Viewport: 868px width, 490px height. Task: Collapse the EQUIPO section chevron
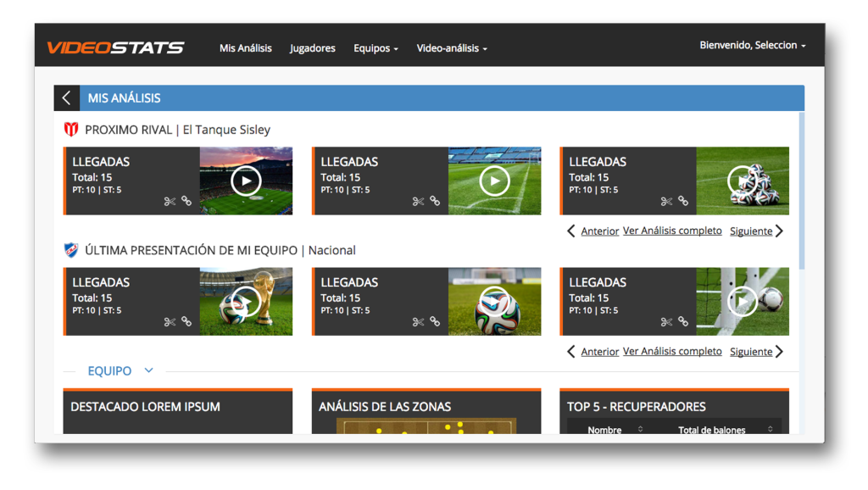pos(148,370)
